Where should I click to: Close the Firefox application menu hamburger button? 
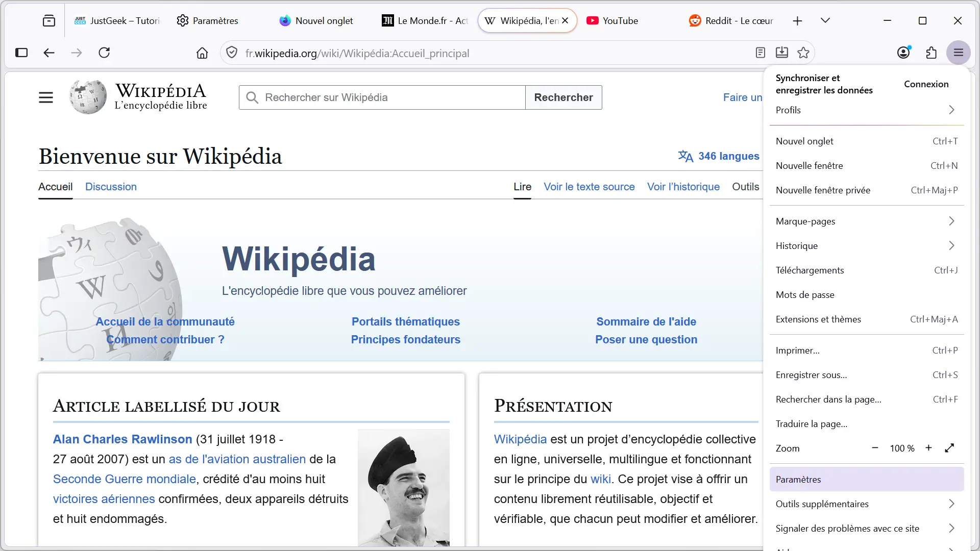point(959,53)
